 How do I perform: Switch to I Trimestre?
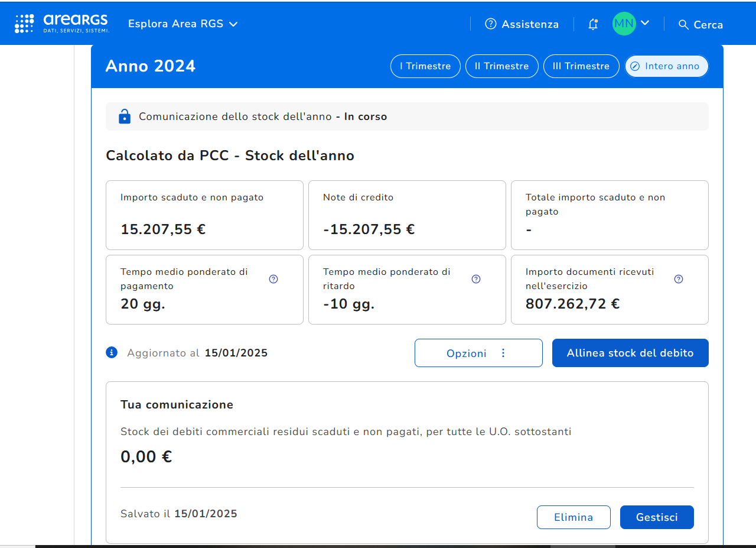pyautogui.click(x=425, y=66)
